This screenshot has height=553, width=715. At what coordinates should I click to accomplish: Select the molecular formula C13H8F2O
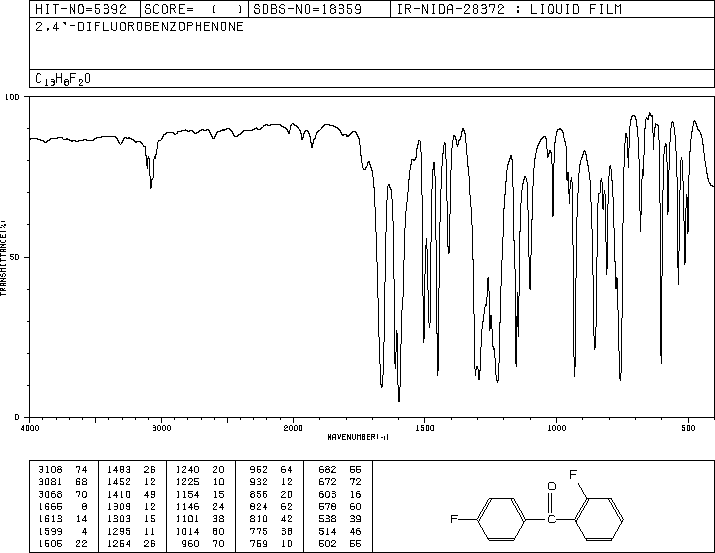tap(63, 79)
